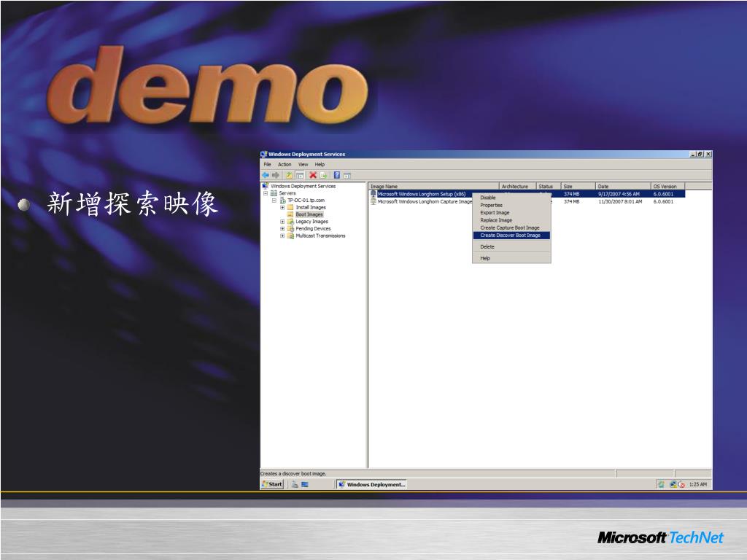Click the Show/Hide Action Pane toolbar icon
This screenshot has height=560, width=747.
pos(347,175)
